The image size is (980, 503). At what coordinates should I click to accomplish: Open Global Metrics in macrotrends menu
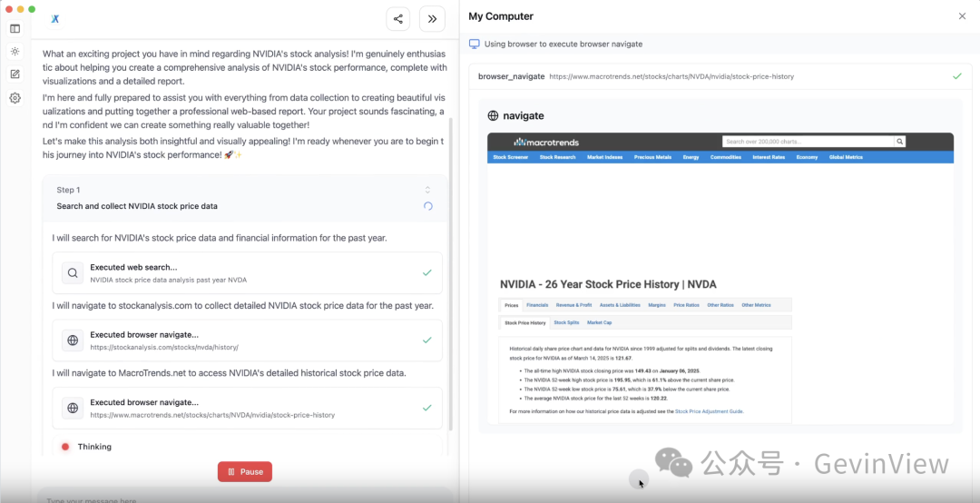[x=846, y=157]
